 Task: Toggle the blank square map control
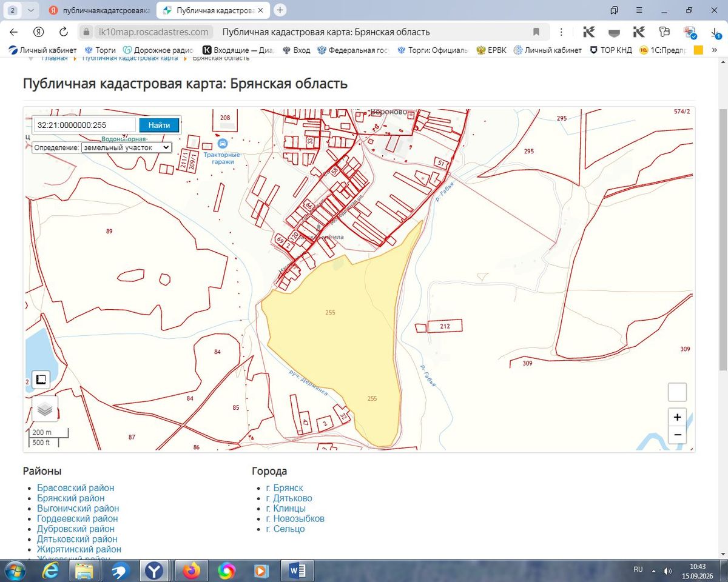677,392
